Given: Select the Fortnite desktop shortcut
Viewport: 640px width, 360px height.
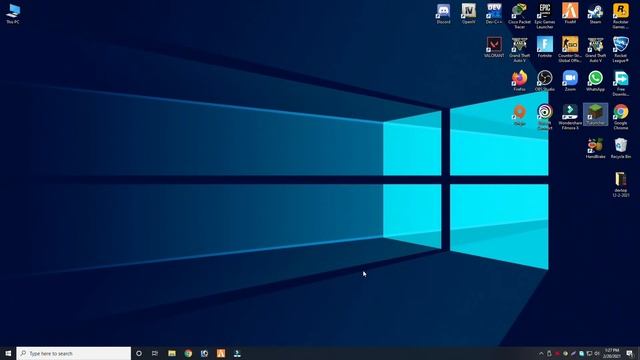Looking at the screenshot, I should tap(544, 47).
